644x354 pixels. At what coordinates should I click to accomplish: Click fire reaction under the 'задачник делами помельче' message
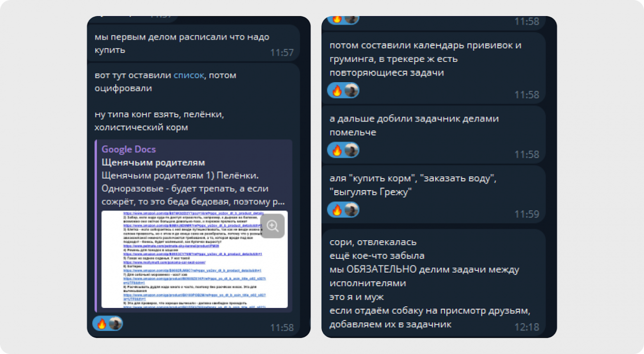tap(336, 150)
